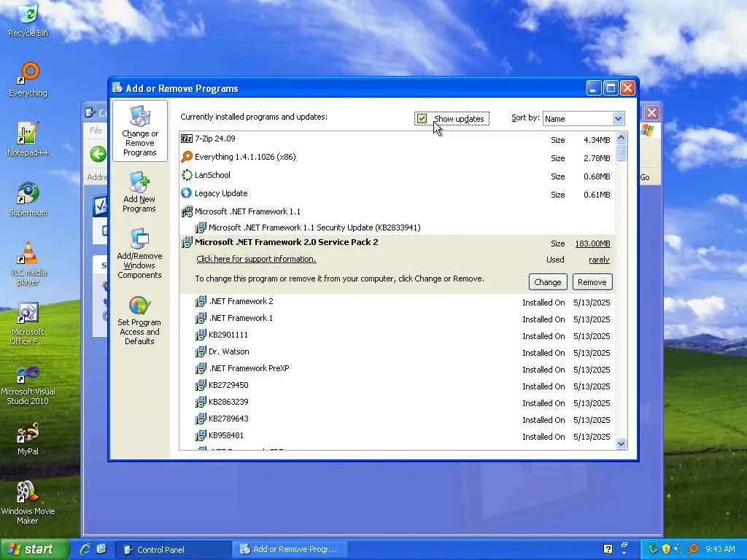Image resolution: width=747 pixels, height=560 pixels.
Task: Click the 9:43 AM taskbar clock
Action: tap(720, 549)
